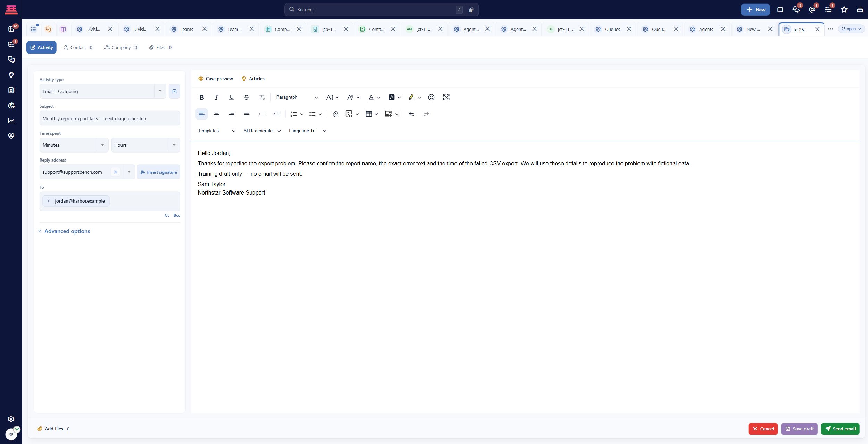The height and width of the screenshot is (444, 868).
Task: Clear text formatting
Action: click(x=262, y=97)
